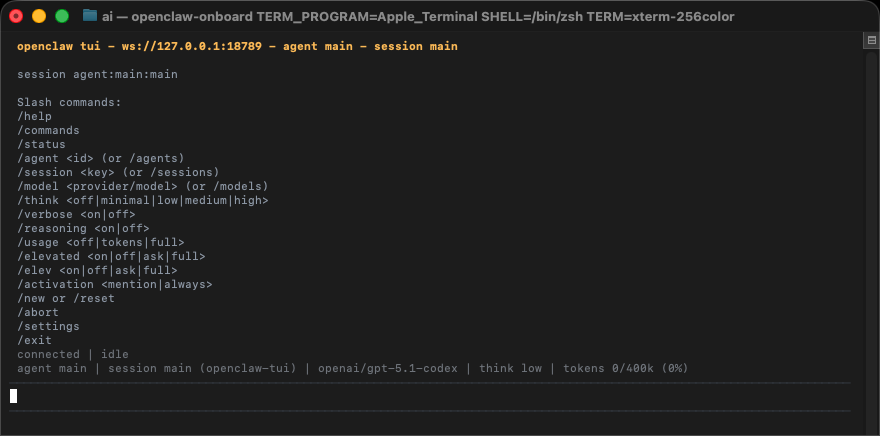
Task: Click the openclaw tui header line
Action: pyautogui.click(x=237, y=46)
